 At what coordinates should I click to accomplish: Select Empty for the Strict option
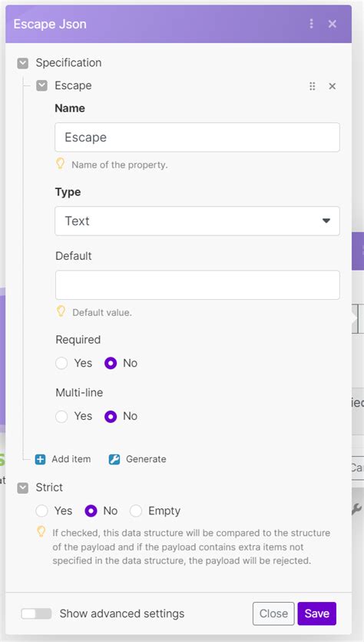[136, 511]
